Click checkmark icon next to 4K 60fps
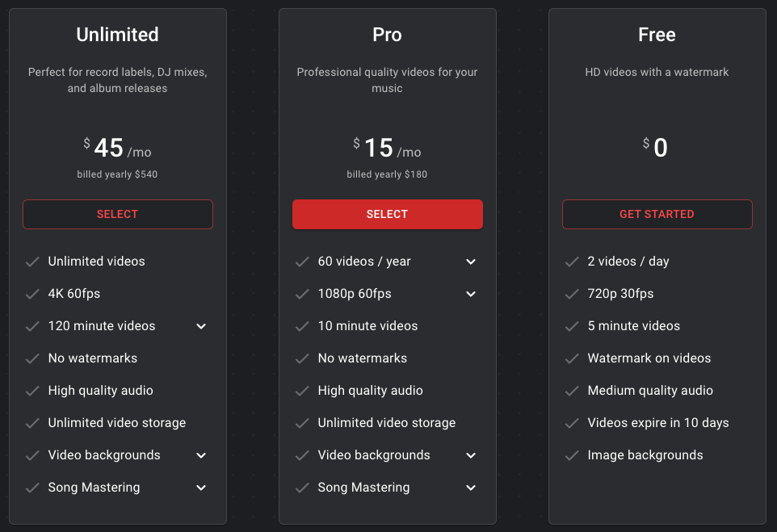This screenshot has width=777, height=532. point(32,294)
